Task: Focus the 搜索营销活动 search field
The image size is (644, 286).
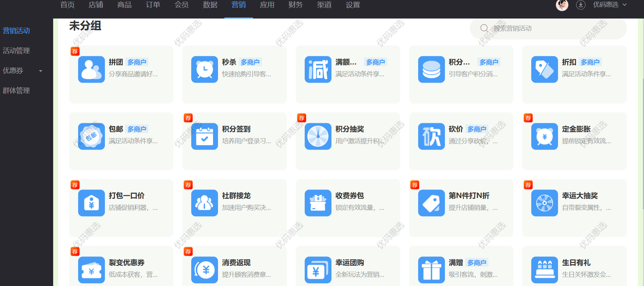Action: [x=553, y=28]
